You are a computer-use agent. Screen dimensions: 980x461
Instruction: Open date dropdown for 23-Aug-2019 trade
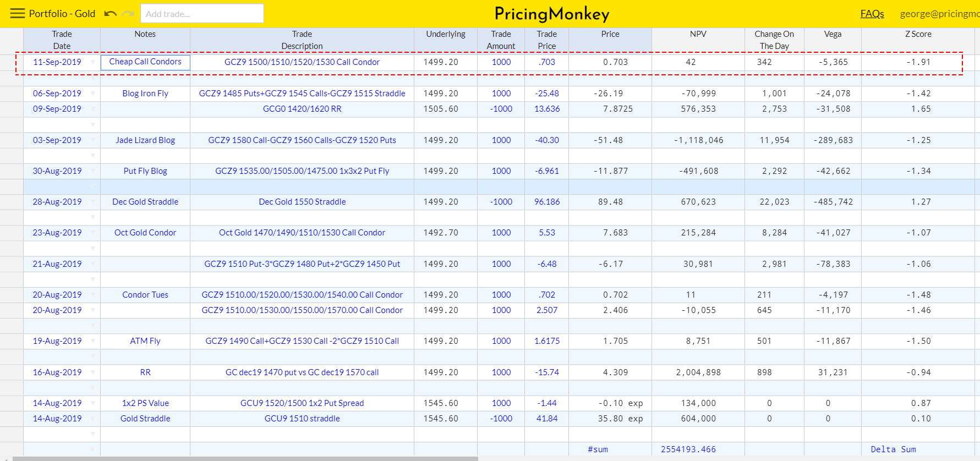(92, 233)
